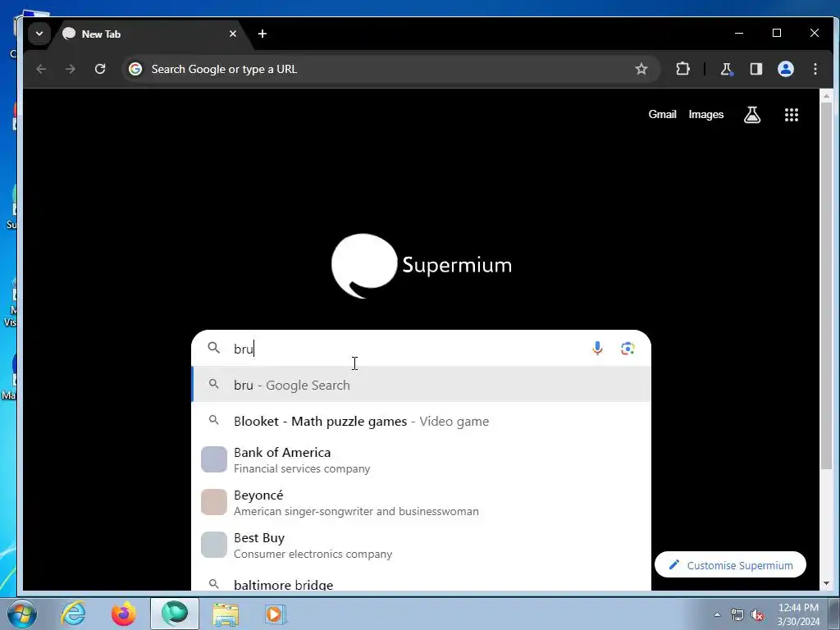The height and width of the screenshot is (630, 840).
Task: Open the experiments flask icon in toolbar
Action: (x=727, y=69)
